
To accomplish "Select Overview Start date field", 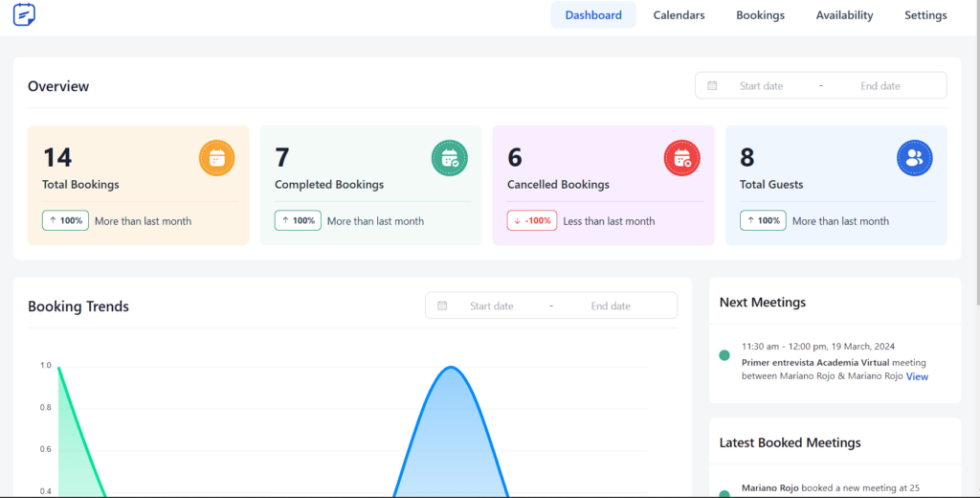I will pyautogui.click(x=761, y=85).
